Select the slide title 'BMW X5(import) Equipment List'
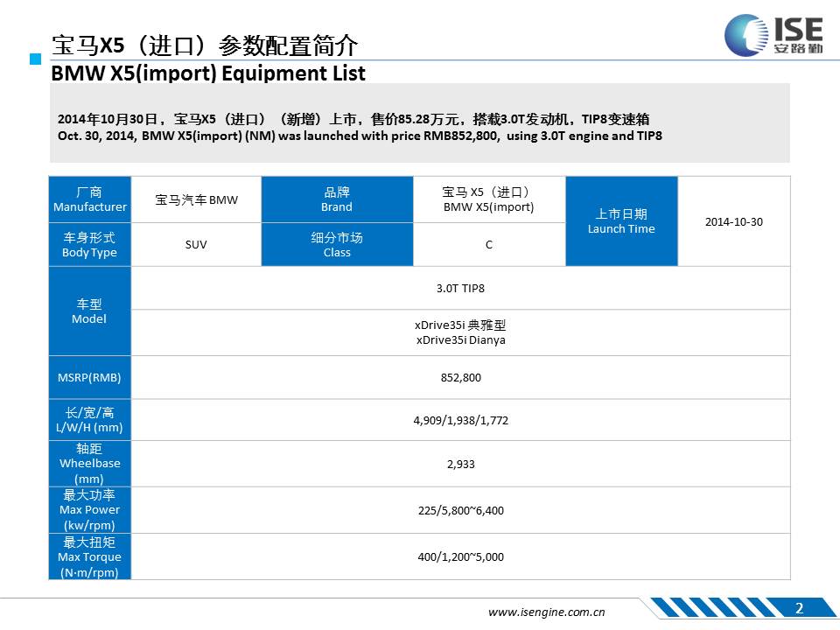 208,73
